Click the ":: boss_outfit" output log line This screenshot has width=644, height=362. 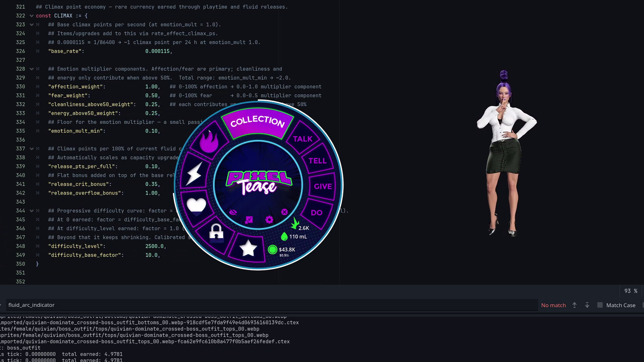point(20,348)
